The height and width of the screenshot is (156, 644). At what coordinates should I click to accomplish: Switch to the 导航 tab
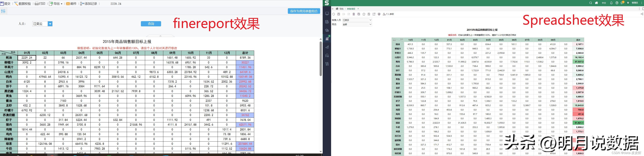coord(340,9)
